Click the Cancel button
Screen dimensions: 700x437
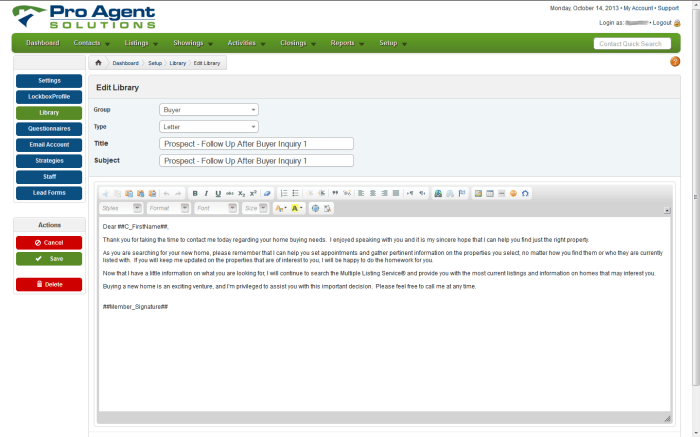coord(49,243)
